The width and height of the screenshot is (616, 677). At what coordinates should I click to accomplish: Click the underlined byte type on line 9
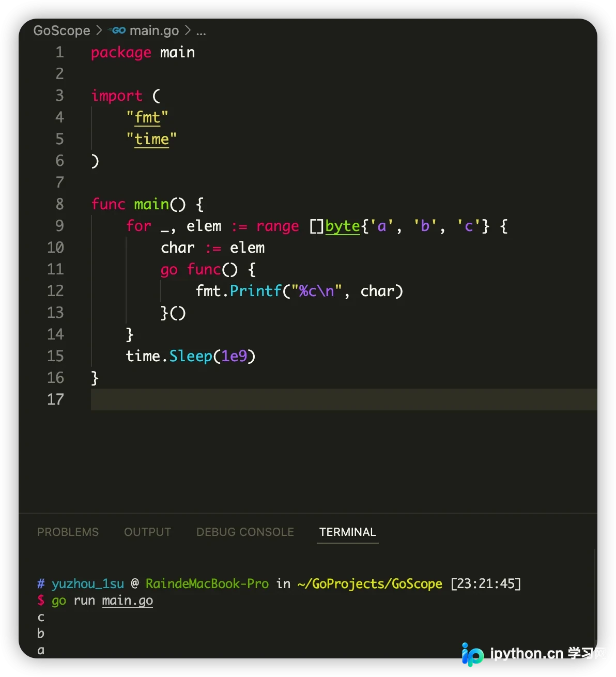[343, 226]
